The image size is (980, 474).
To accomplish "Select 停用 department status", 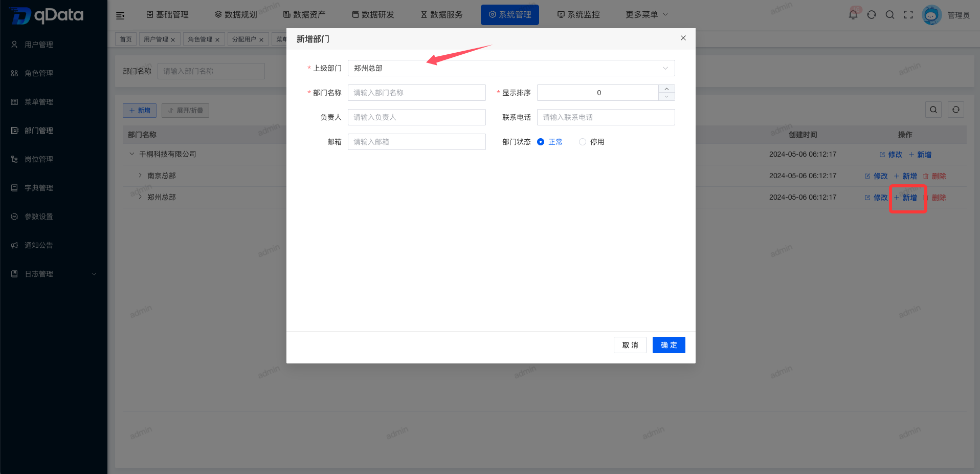I will click(x=592, y=142).
